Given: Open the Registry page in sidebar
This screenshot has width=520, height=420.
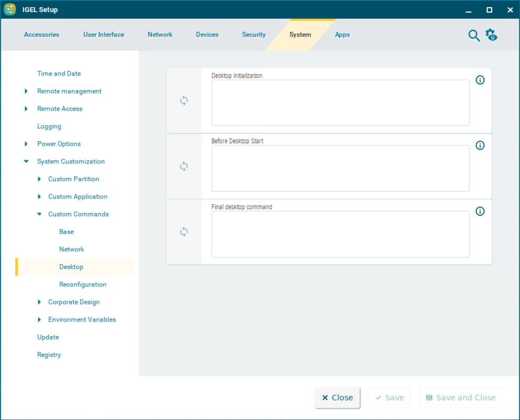Looking at the screenshot, I should pos(49,355).
